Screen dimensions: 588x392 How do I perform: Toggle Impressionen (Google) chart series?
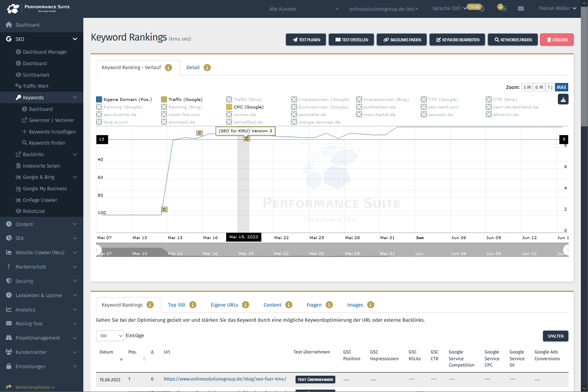click(294, 99)
